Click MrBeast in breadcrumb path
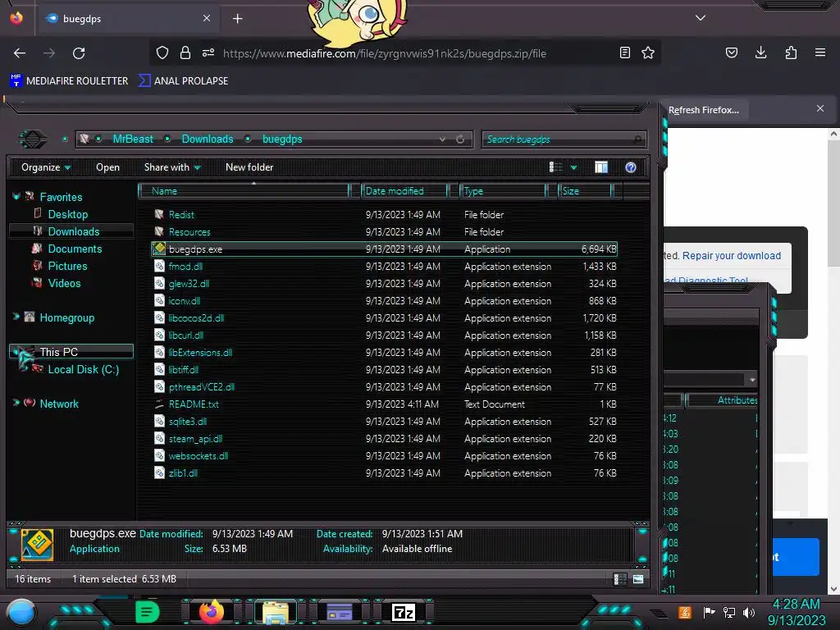The height and width of the screenshot is (630, 840). point(133,139)
